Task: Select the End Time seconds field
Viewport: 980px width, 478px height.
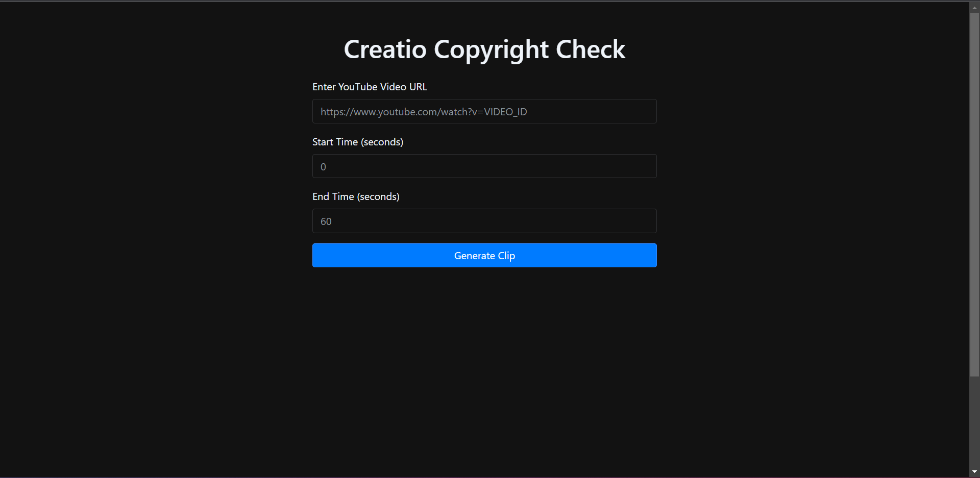Action: 484,221
